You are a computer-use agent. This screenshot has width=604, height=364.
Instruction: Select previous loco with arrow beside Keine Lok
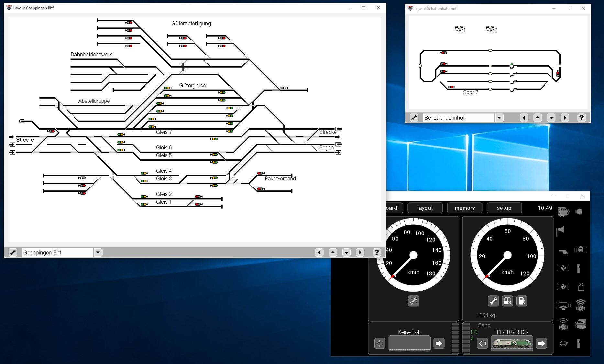[x=380, y=343]
